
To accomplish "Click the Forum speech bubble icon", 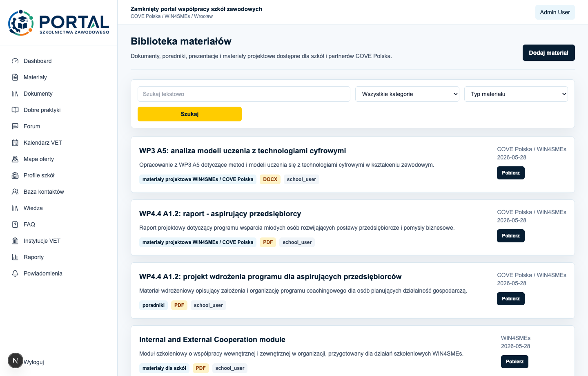I will [15, 126].
